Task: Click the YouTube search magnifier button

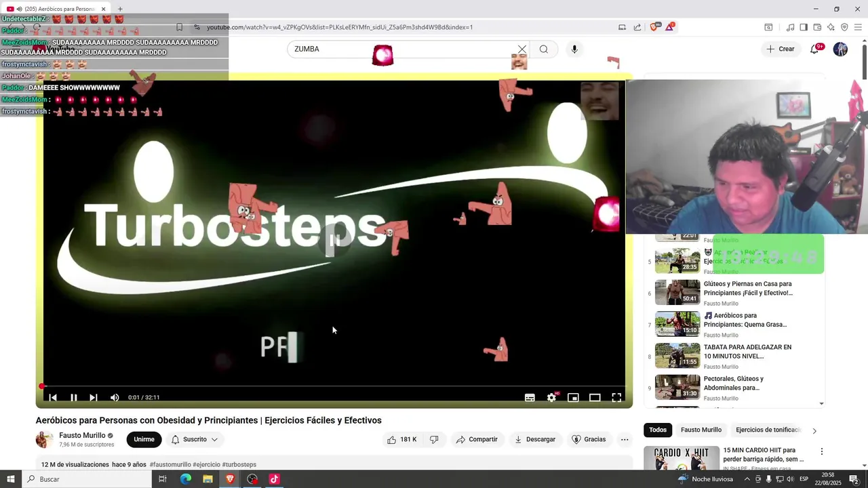Action: point(544,49)
